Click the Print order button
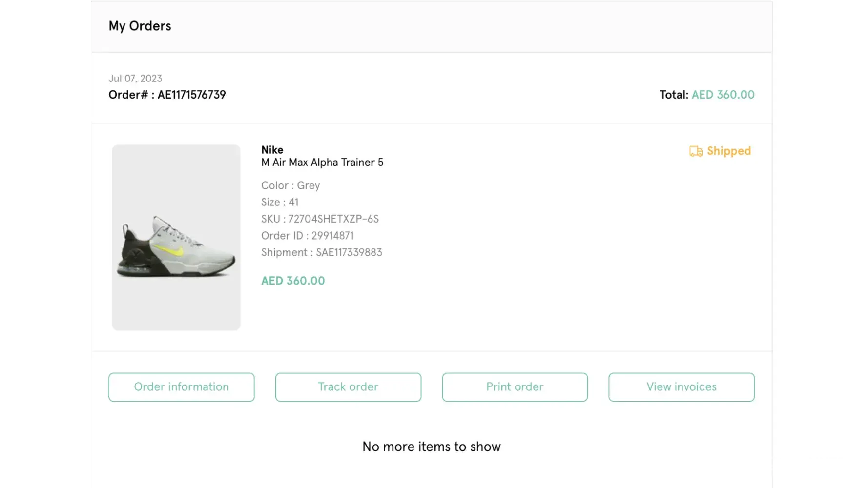This screenshot has width=868, height=488. point(515,387)
